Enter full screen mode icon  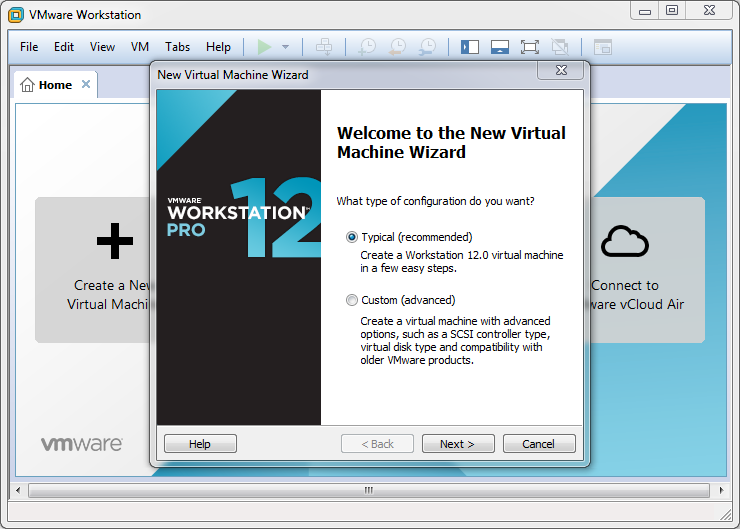point(530,47)
